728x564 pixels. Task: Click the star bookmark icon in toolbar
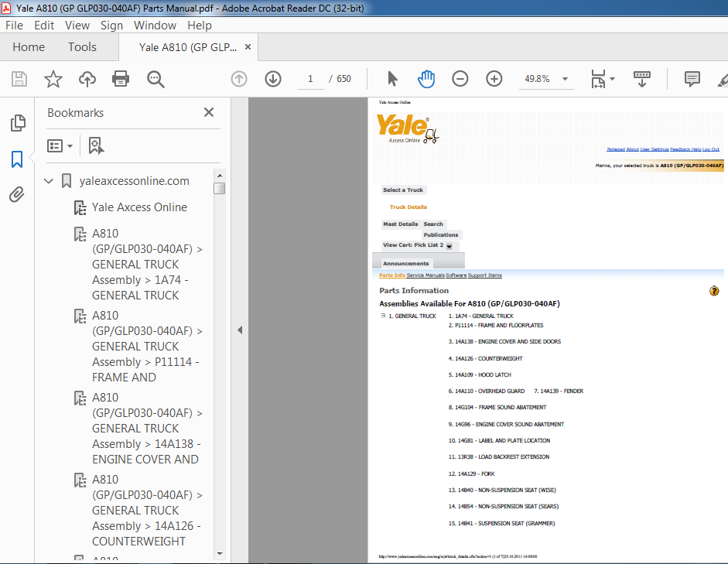pos(53,79)
